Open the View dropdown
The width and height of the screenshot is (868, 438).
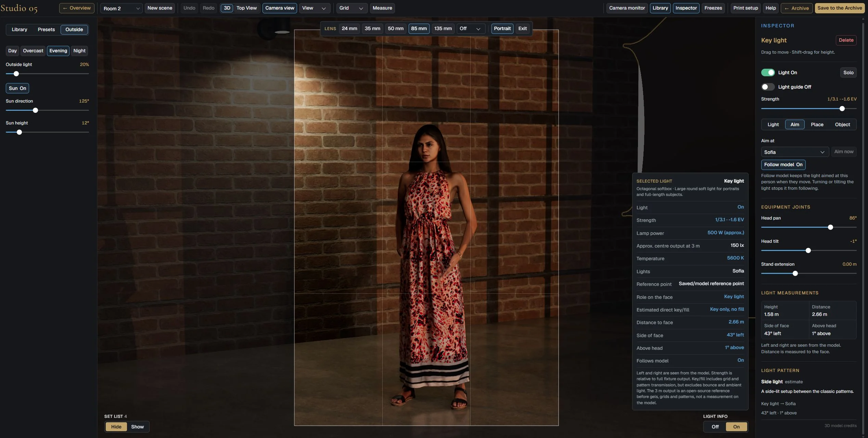pos(315,8)
